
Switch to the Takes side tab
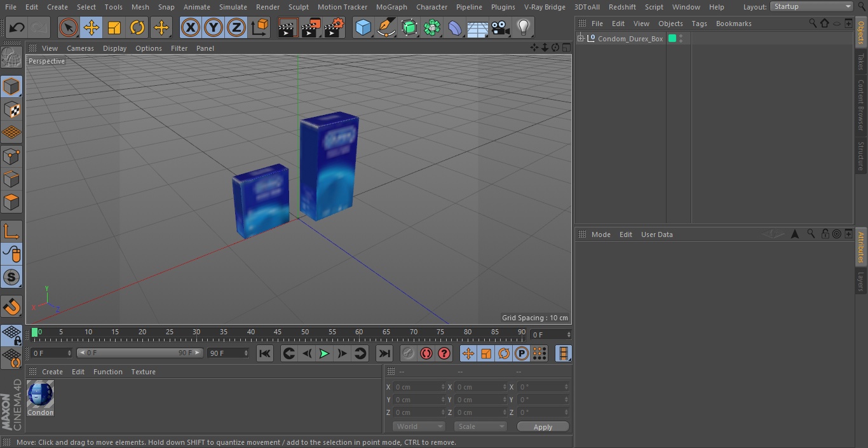pos(861,62)
